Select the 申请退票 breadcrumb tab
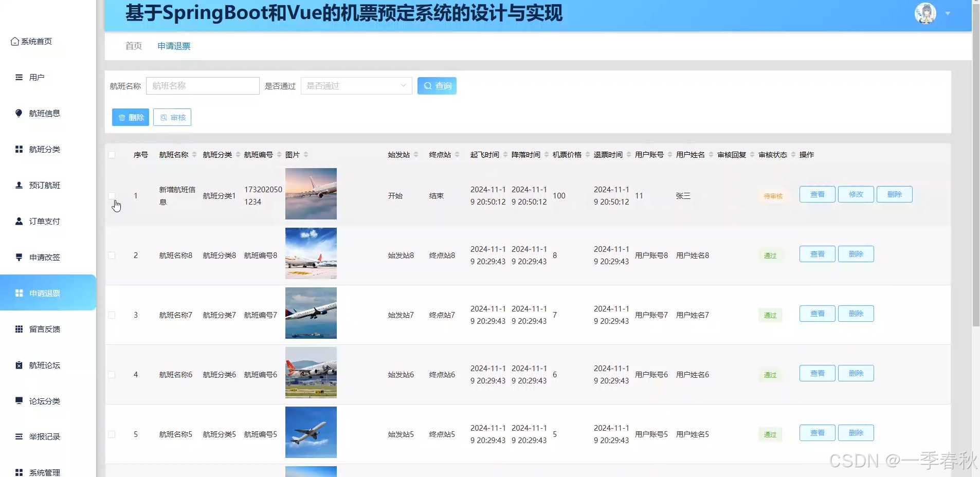 pos(174,46)
